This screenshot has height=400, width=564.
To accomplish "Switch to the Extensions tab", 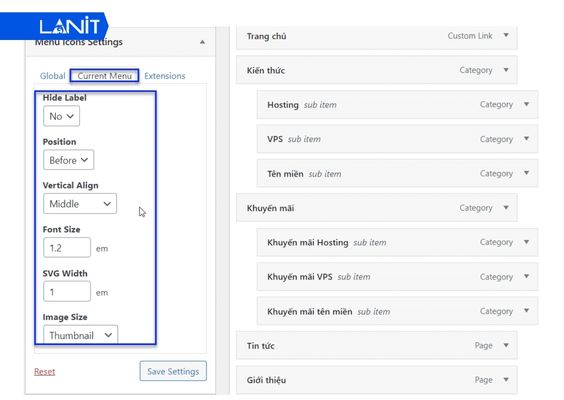I will [165, 76].
